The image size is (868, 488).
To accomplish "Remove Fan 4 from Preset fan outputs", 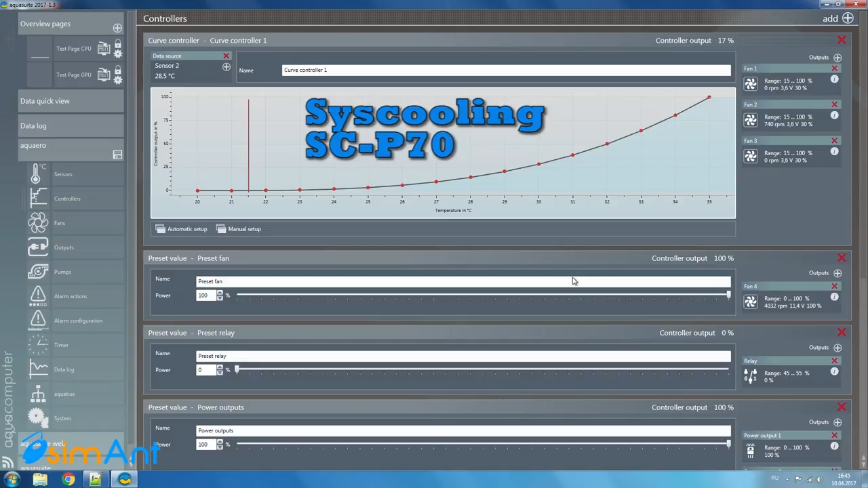I will [835, 286].
